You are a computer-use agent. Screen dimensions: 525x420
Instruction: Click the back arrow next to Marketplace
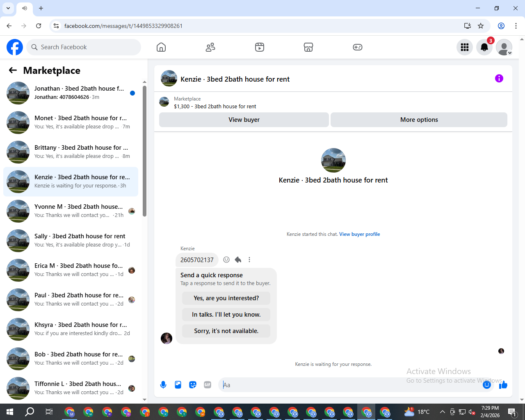13,70
